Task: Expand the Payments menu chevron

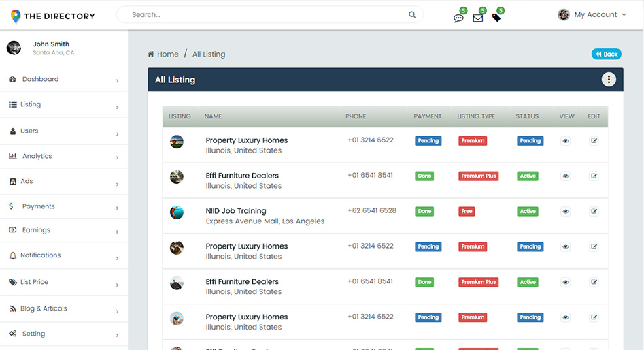Action: (x=117, y=208)
